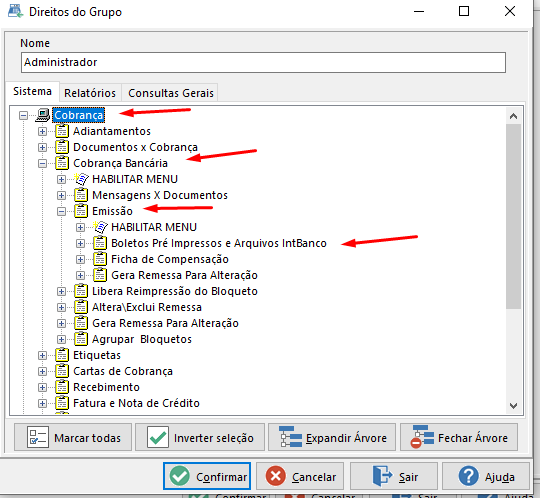Viewport: 540px width, 498px height.
Task: Click the notepad icon beside Cartas de Cobrança
Action: tap(62, 371)
